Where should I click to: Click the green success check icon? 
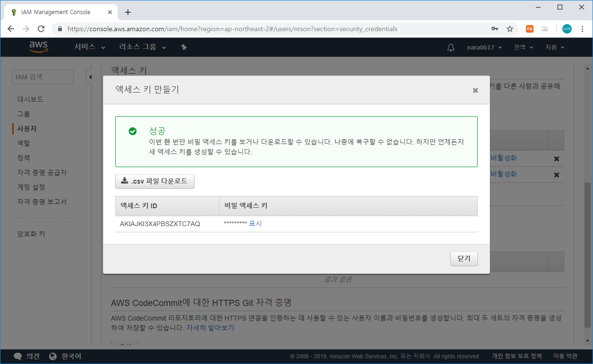coord(133,131)
